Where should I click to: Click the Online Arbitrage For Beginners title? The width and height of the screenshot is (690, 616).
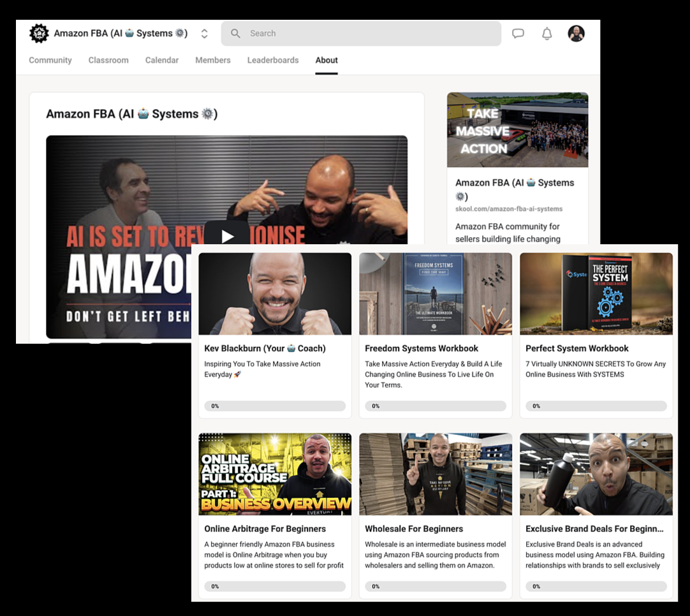pos(265,529)
